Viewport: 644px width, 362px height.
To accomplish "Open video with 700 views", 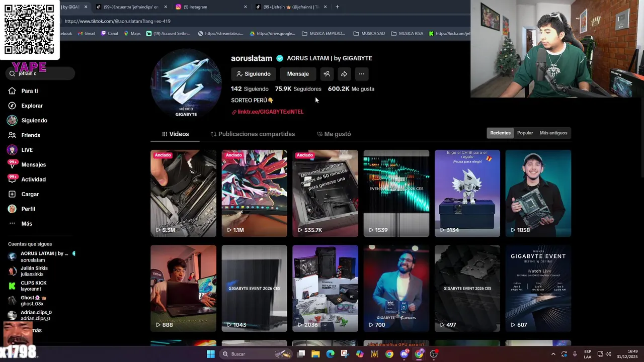I will pos(396,288).
